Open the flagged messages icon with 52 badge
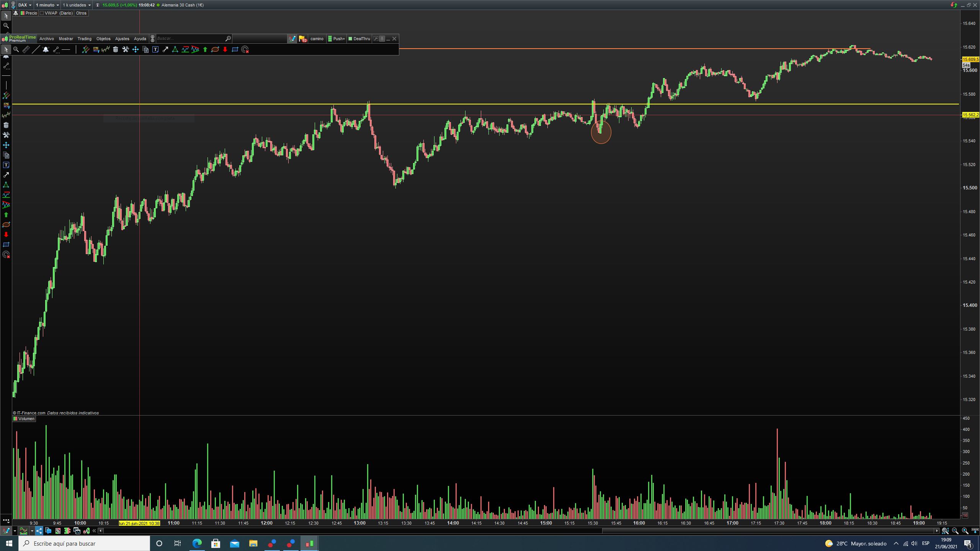This screenshot has height=551, width=980. [302, 39]
